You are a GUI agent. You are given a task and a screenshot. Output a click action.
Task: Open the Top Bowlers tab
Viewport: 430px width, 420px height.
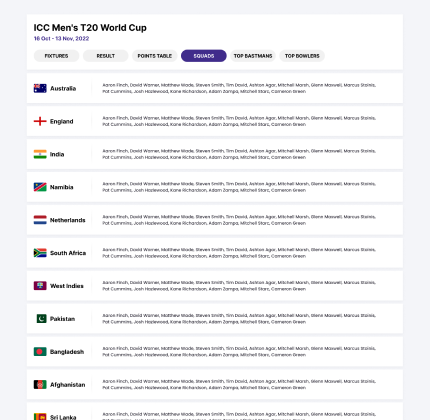pos(302,56)
